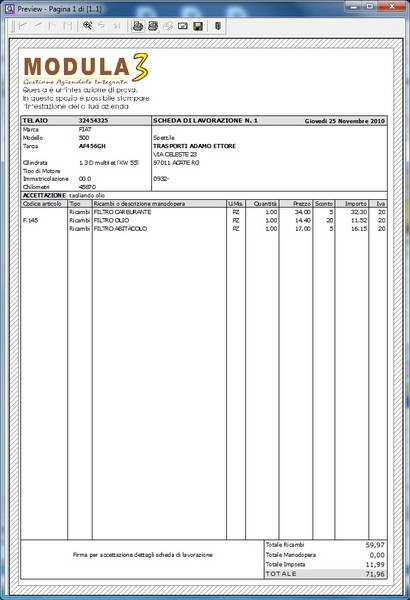
Task: Click the Totale Manodopera label
Action: (291, 555)
